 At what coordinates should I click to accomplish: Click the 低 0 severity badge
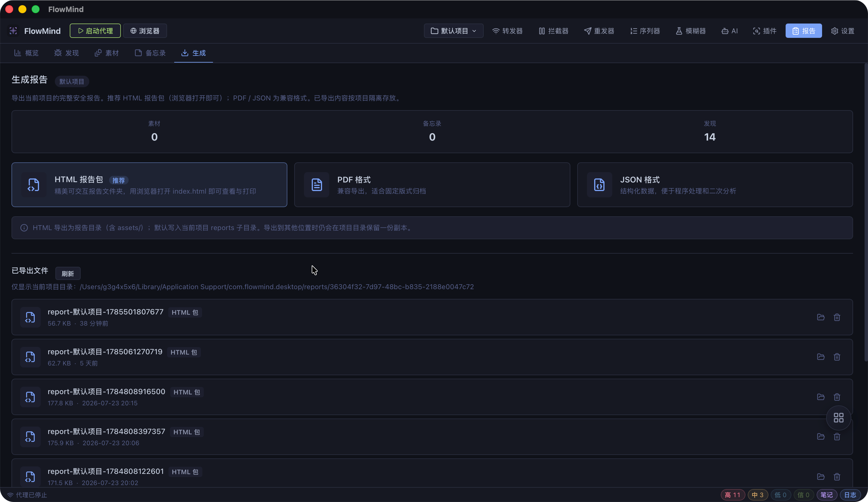pyautogui.click(x=780, y=495)
